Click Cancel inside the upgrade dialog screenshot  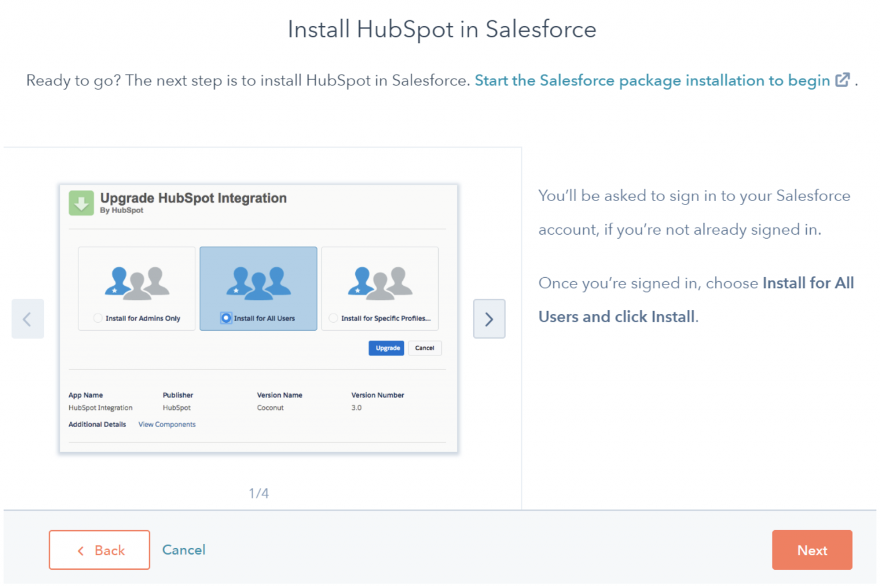pyautogui.click(x=425, y=348)
